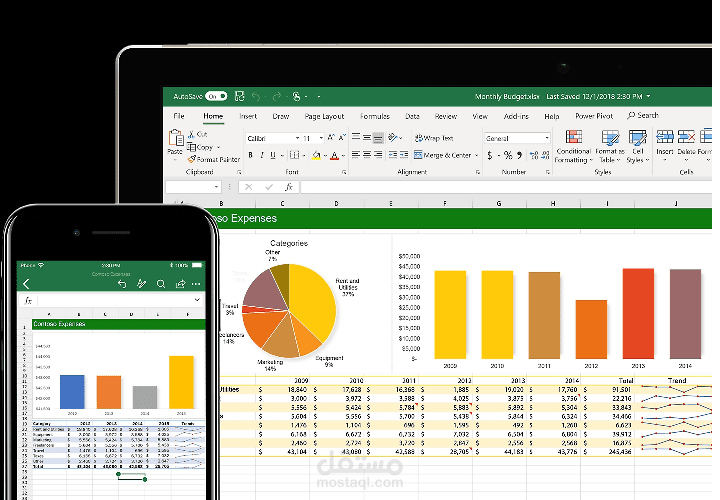Image resolution: width=720 pixels, height=500 pixels.
Task: Open the Font Color dropdown arrow
Action: (x=343, y=156)
